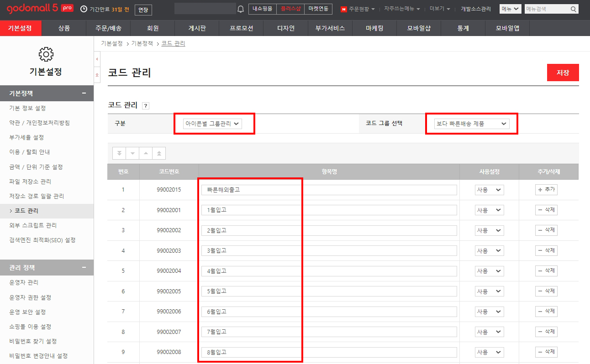This screenshot has height=364, width=590.
Task: Switch to the 디자인 menu tab
Action: pyautogui.click(x=286, y=28)
